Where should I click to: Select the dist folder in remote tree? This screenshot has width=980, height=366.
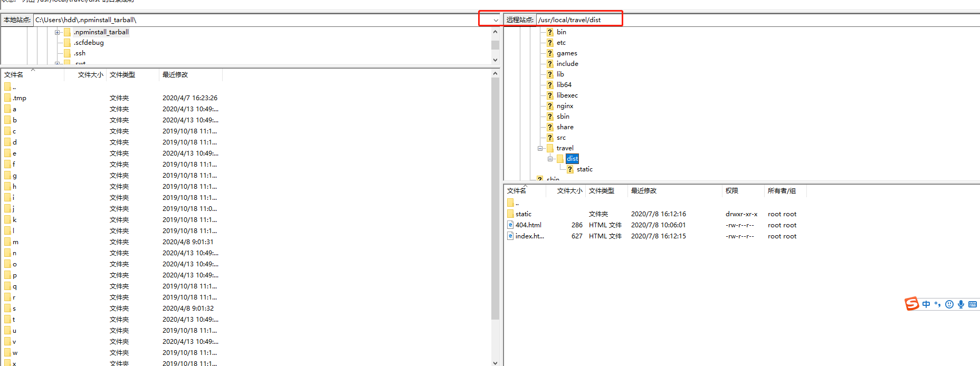[573, 159]
